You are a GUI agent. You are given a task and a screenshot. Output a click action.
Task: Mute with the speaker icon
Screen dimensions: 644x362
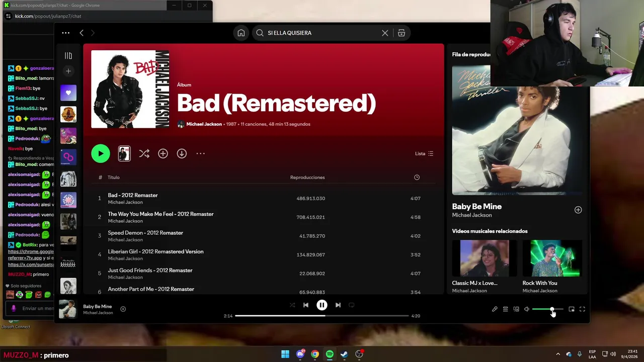[527, 309]
